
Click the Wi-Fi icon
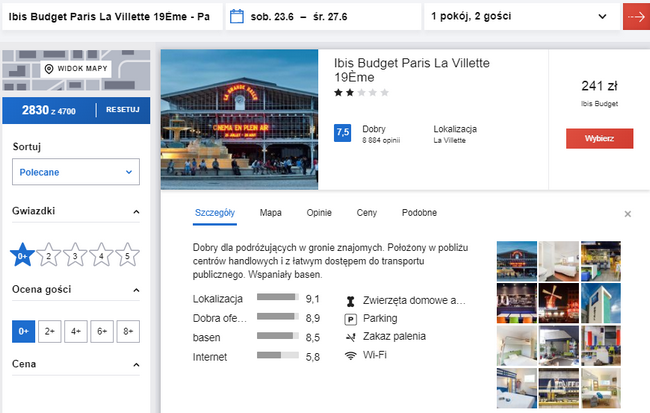[351, 356]
